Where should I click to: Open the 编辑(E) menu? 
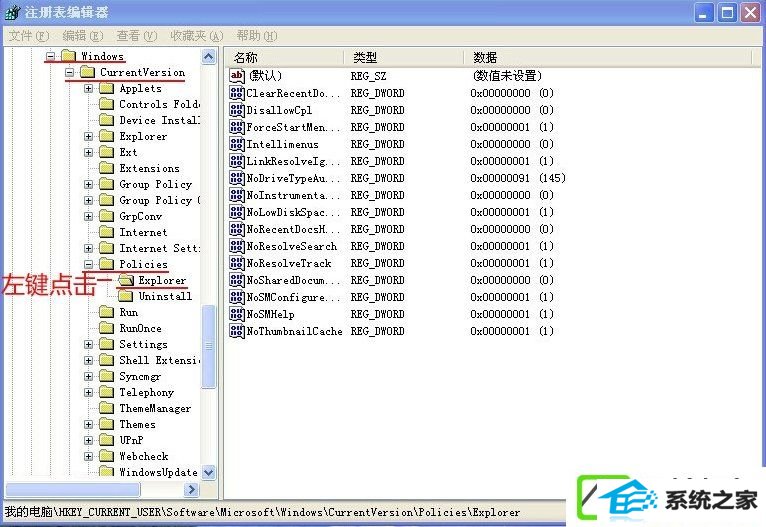(83, 36)
